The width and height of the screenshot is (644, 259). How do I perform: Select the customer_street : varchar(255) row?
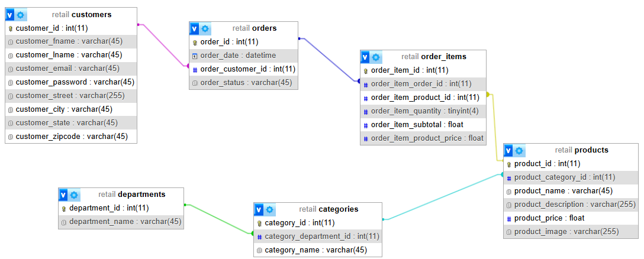click(71, 96)
